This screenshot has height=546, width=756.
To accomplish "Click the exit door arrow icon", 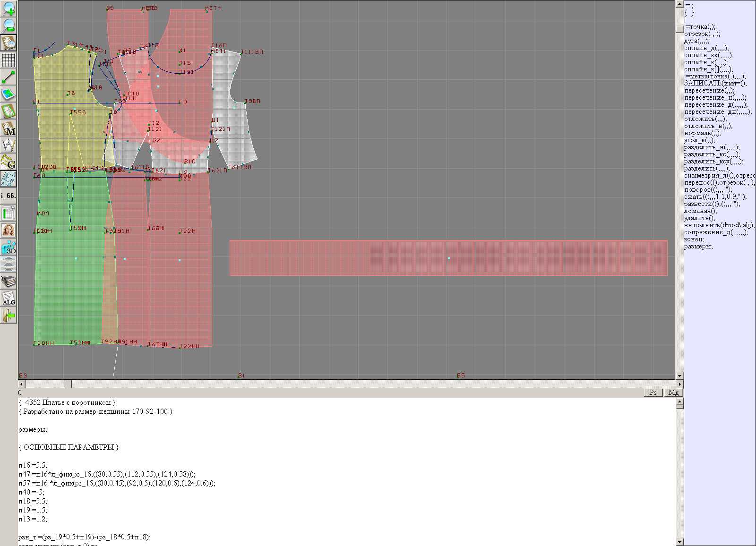I will tap(9, 315).
